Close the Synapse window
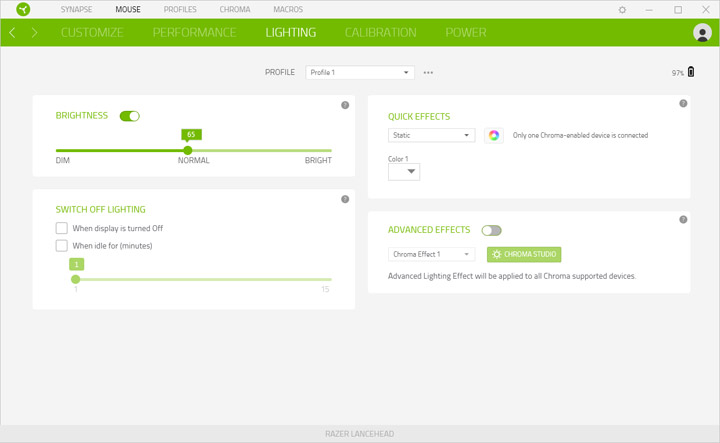Image resolution: width=720 pixels, height=443 pixels. (x=706, y=10)
